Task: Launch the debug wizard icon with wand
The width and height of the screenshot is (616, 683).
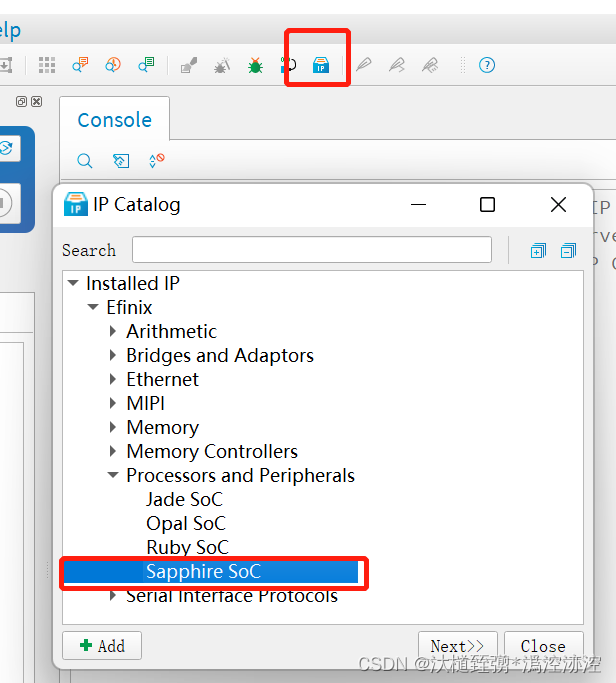Action: [x=222, y=65]
